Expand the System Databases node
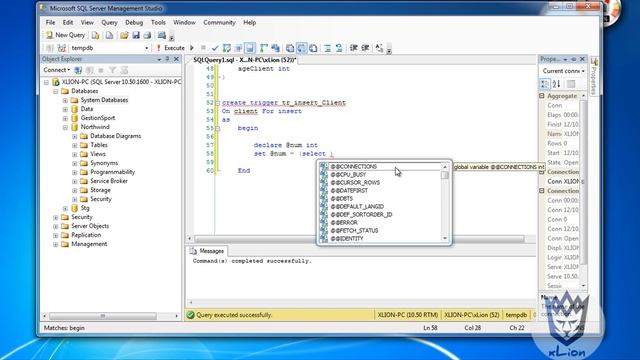This screenshot has width=640, height=360. [x=65, y=100]
